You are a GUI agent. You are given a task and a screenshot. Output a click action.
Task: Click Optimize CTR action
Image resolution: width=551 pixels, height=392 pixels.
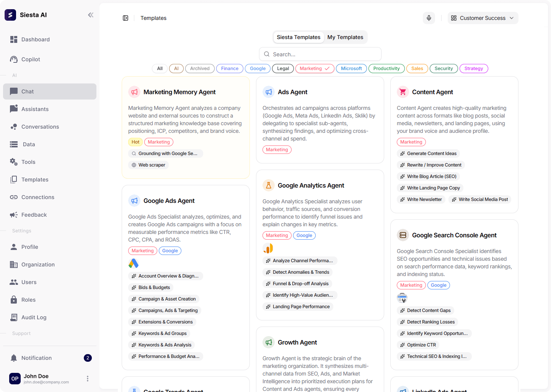418,345
